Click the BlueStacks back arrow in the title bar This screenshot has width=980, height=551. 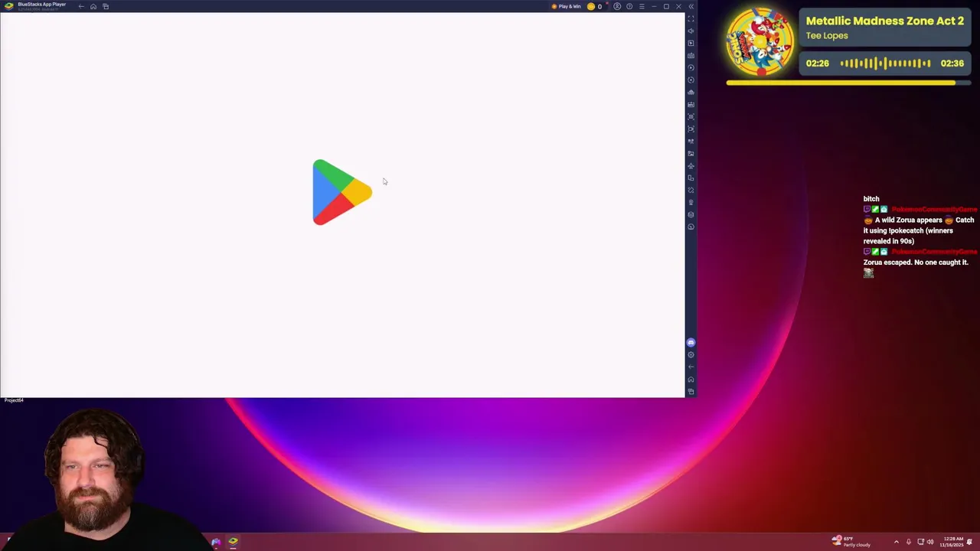tap(81, 6)
